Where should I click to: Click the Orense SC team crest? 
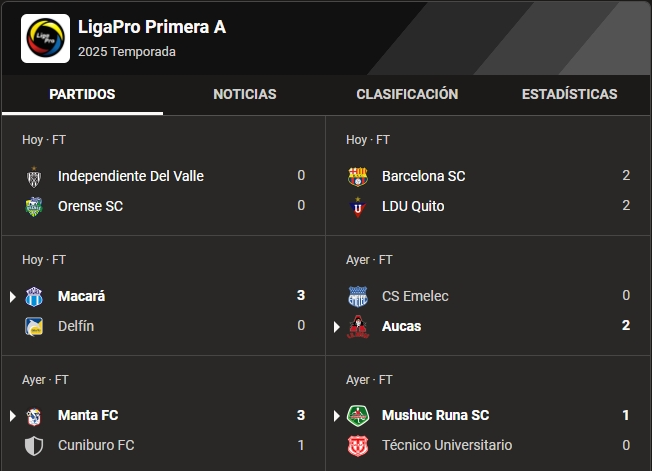point(34,206)
